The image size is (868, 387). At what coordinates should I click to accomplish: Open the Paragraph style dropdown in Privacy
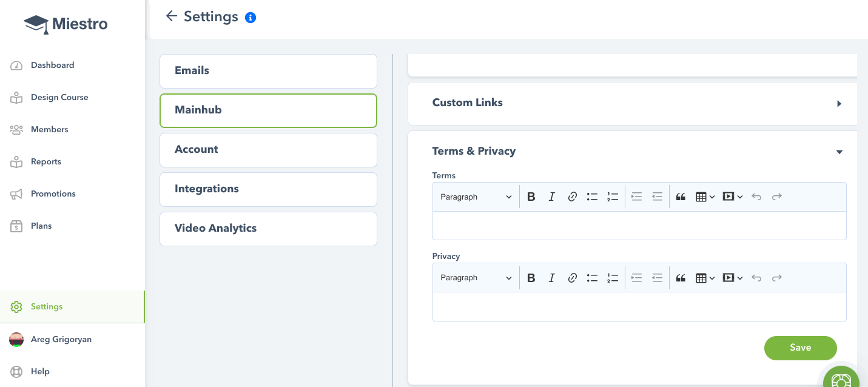click(476, 278)
